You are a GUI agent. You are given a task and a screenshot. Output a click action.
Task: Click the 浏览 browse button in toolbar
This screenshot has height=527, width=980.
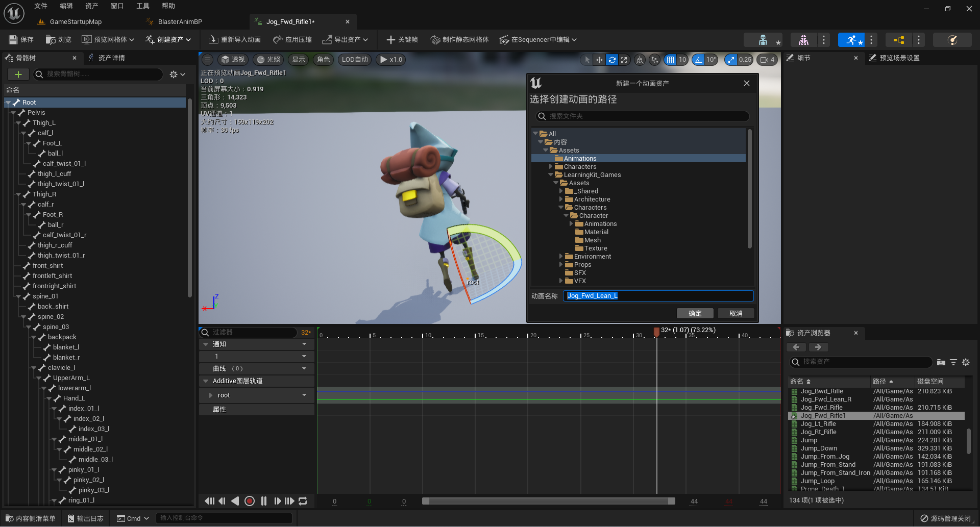[58, 39]
